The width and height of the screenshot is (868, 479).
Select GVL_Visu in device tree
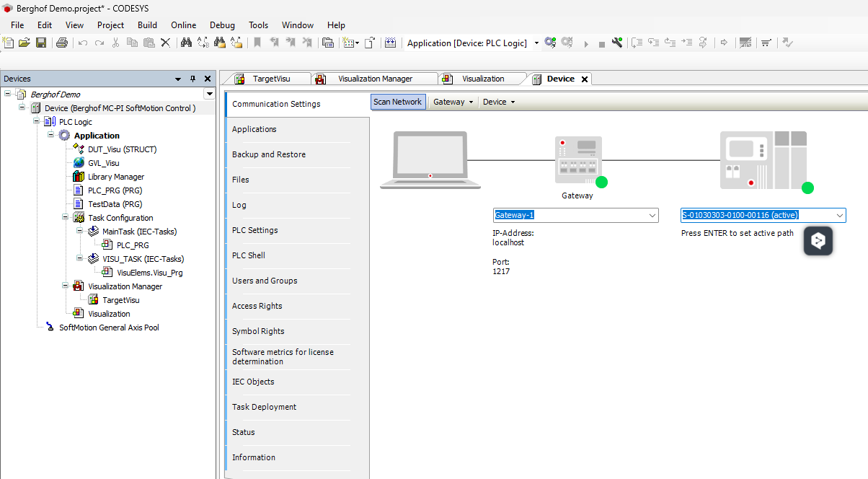103,163
